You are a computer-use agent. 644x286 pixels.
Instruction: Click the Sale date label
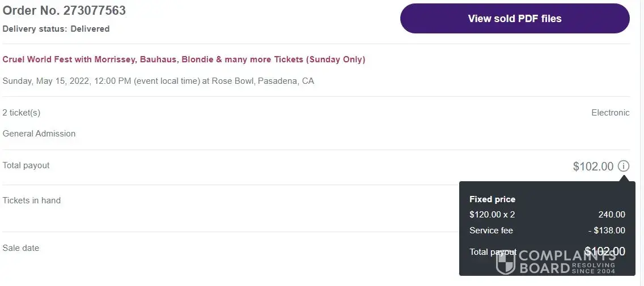pos(21,248)
